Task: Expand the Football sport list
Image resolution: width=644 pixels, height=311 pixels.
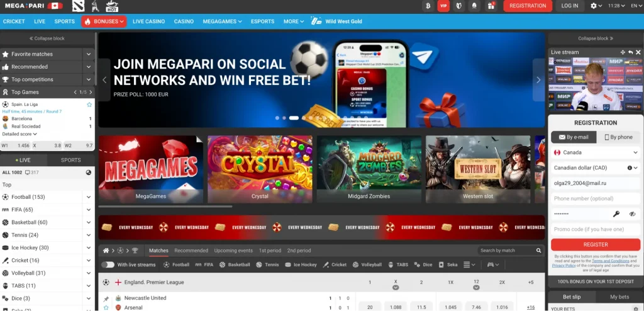Action: click(88, 197)
